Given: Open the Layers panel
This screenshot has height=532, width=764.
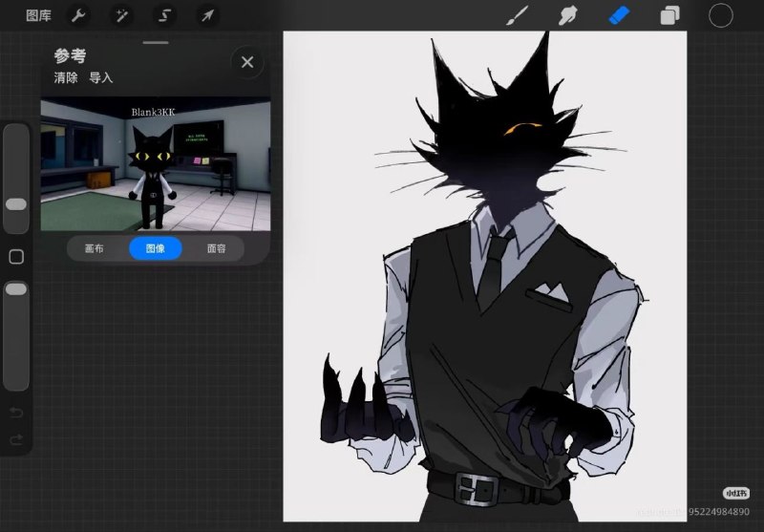Looking at the screenshot, I should [x=670, y=15].
